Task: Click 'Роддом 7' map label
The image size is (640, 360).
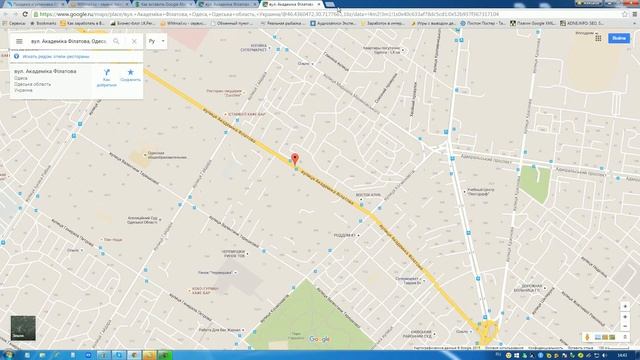Action: coord(345,235)
